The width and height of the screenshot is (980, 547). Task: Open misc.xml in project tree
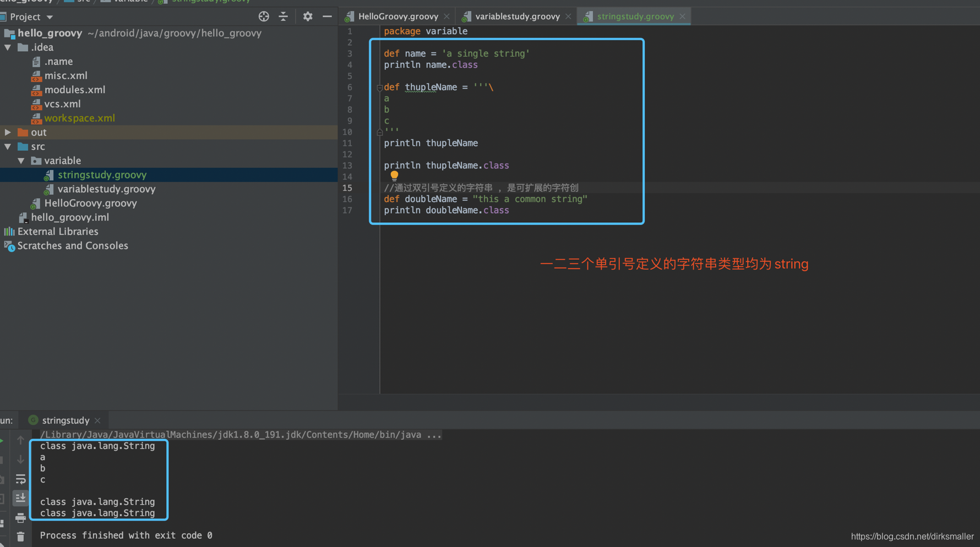click(x=66, y=76)
